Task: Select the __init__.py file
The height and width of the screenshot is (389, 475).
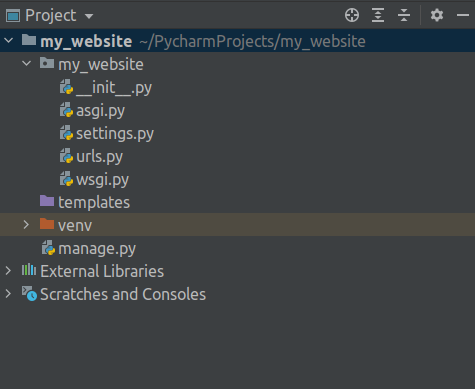Action: (114, 88)
